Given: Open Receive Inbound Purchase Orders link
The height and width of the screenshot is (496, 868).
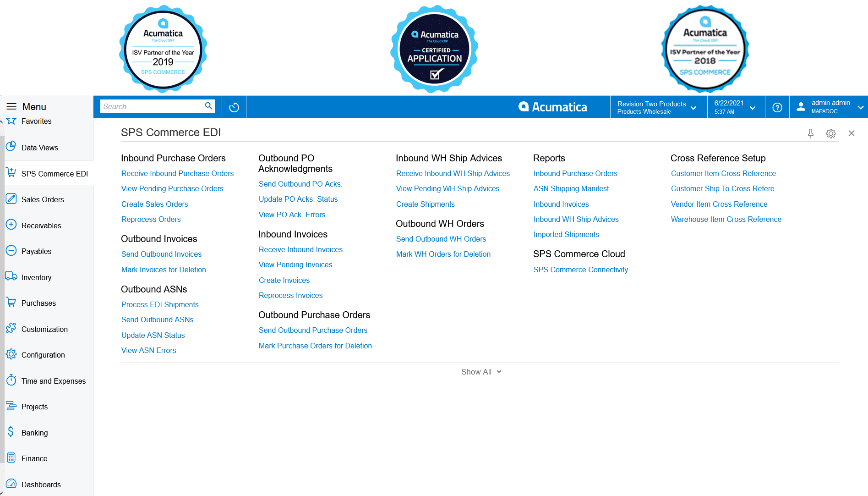Looking at the screenshot, I should coord(177,173).
